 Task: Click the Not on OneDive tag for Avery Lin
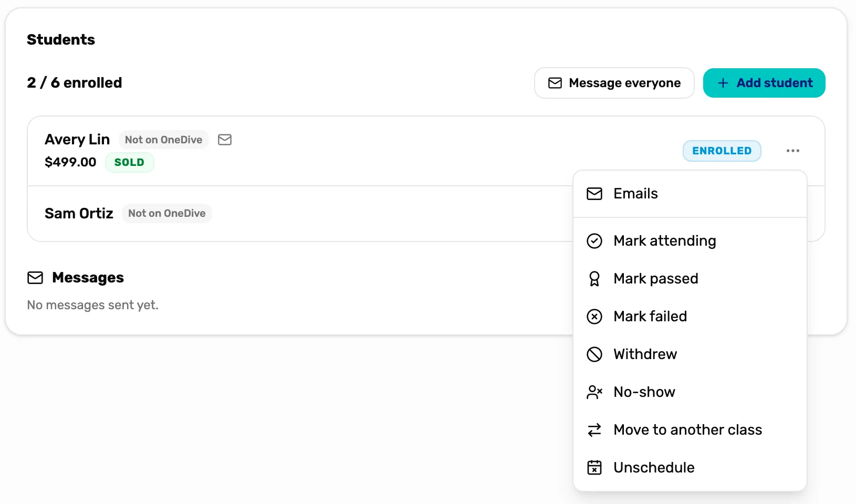(x=164, y=140)
